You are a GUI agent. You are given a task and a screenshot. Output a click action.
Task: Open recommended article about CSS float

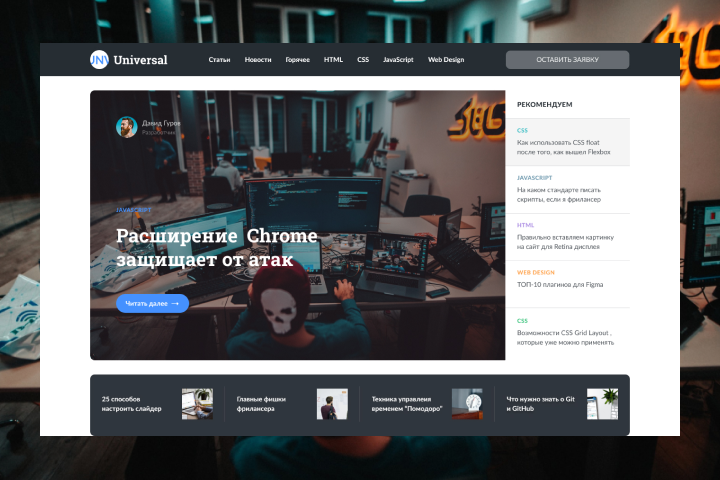pos(563,147)
